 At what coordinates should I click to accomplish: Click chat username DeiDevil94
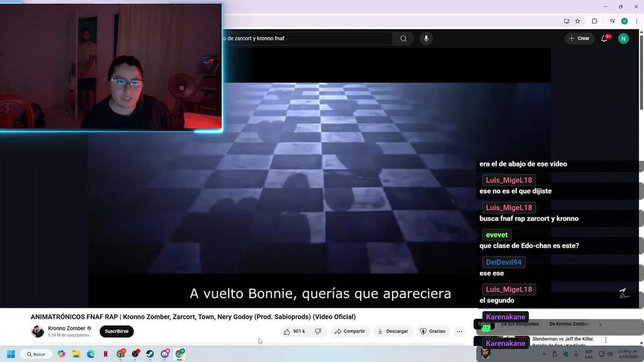point(504,262)
